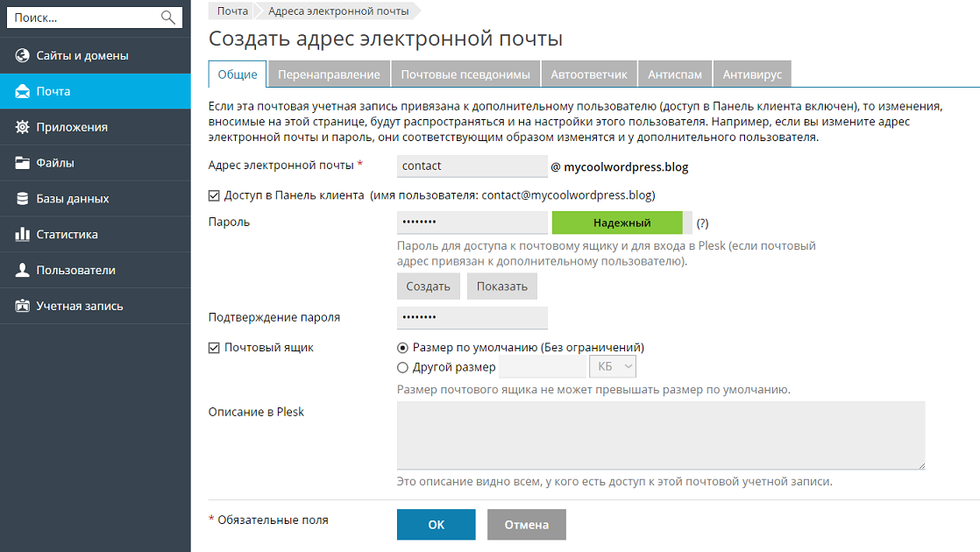Click the search magnifier icon
Image resolution: width=980 pixels, height=552 pixels.
167,17
